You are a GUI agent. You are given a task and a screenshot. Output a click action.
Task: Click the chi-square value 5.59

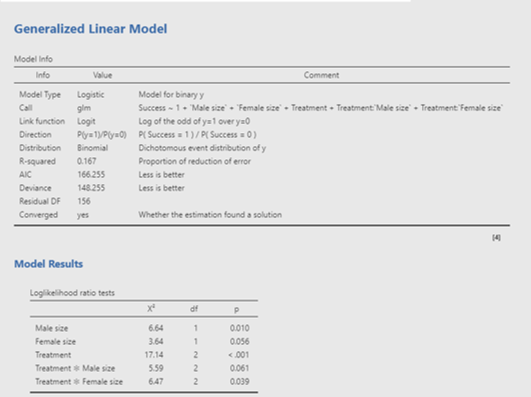pyautogui.click(x=155, y=368)
